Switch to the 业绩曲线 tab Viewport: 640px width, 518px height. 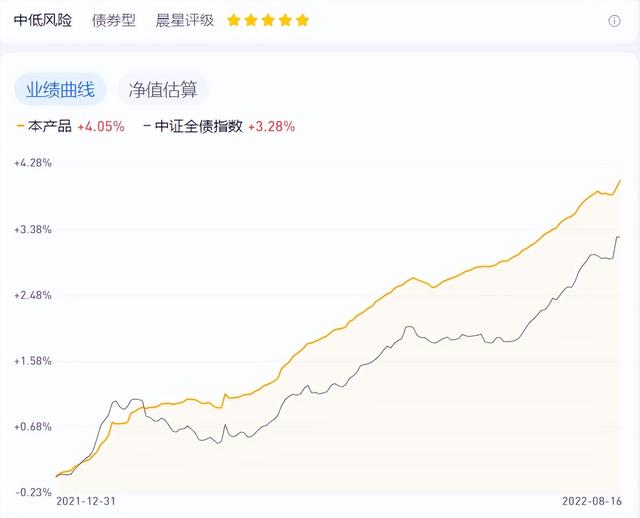[x=60, y=89]
